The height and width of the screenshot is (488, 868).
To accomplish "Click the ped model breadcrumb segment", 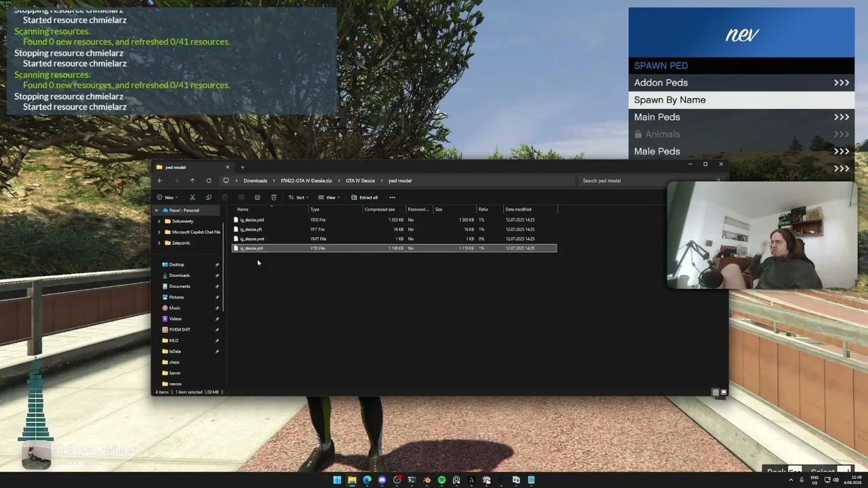I will click(400, 181).
